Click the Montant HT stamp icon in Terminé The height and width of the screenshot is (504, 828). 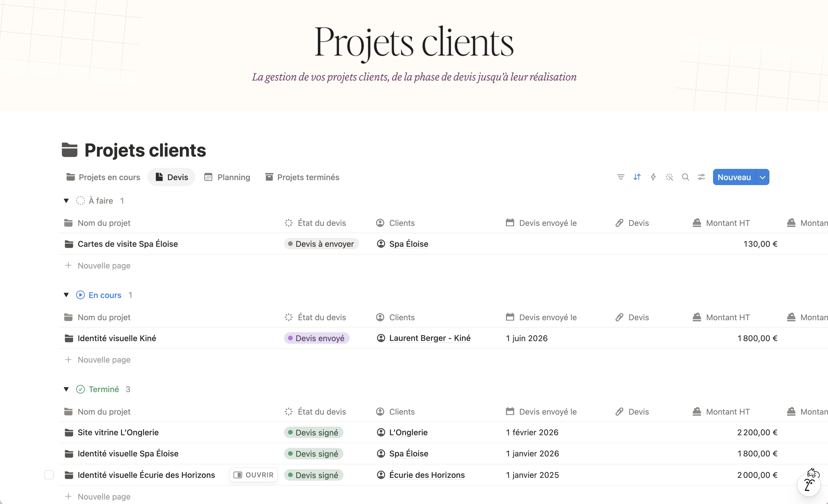point(697,411)
